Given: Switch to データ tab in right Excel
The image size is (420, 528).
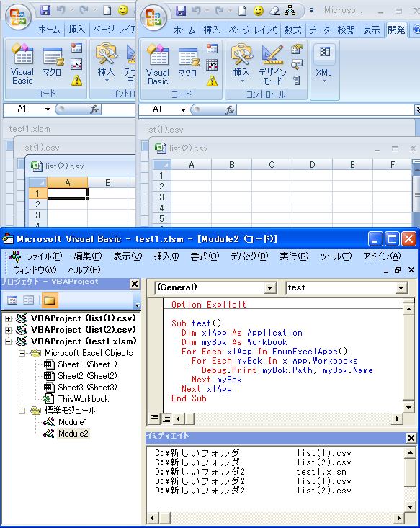Looking at the screenshot, I should pyautogui.click(x=319, y=30).
